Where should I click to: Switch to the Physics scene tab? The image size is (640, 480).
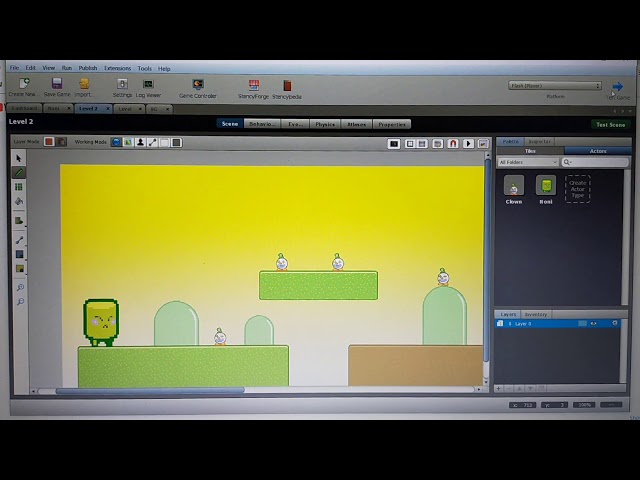(325, 124)
